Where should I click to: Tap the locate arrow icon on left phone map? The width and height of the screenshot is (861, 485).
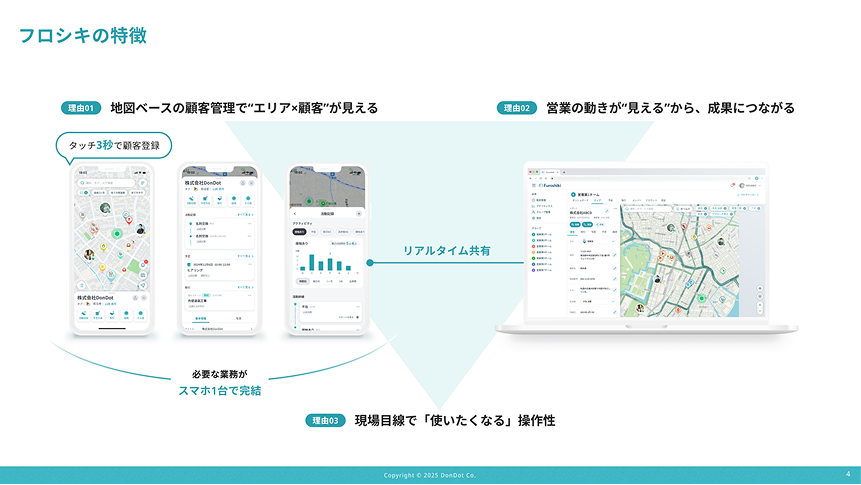click(x=143, y=285)
